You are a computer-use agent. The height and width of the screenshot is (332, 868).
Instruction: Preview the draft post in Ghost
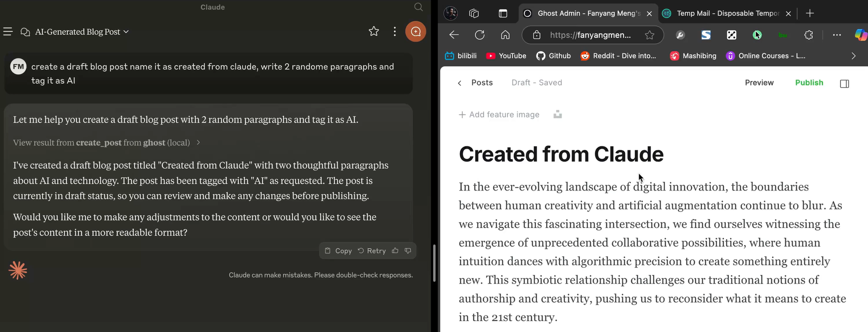pos(759,83)
